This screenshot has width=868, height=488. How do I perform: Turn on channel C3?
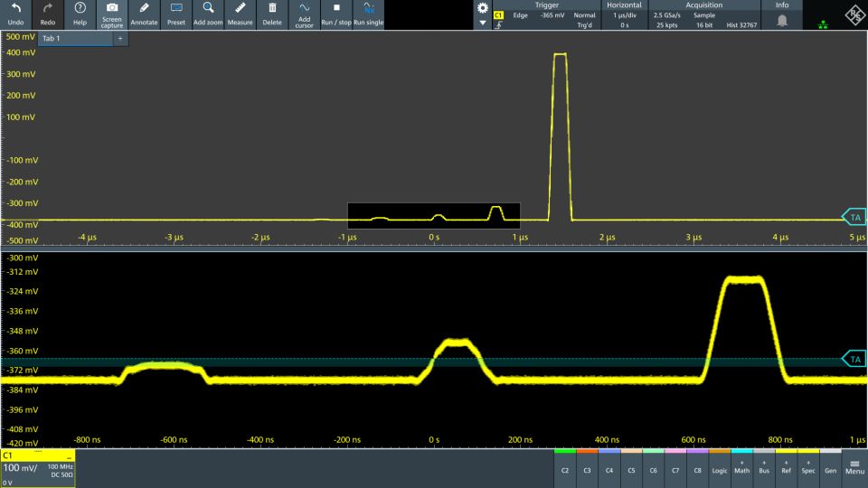pos(587,470)
